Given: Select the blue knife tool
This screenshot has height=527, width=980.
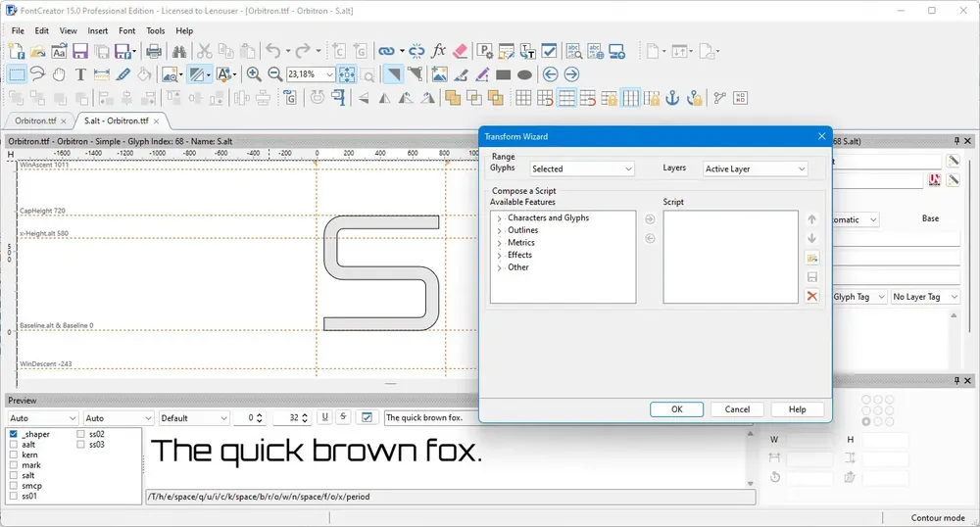Looking at the screenshot, I should (123, 74).
